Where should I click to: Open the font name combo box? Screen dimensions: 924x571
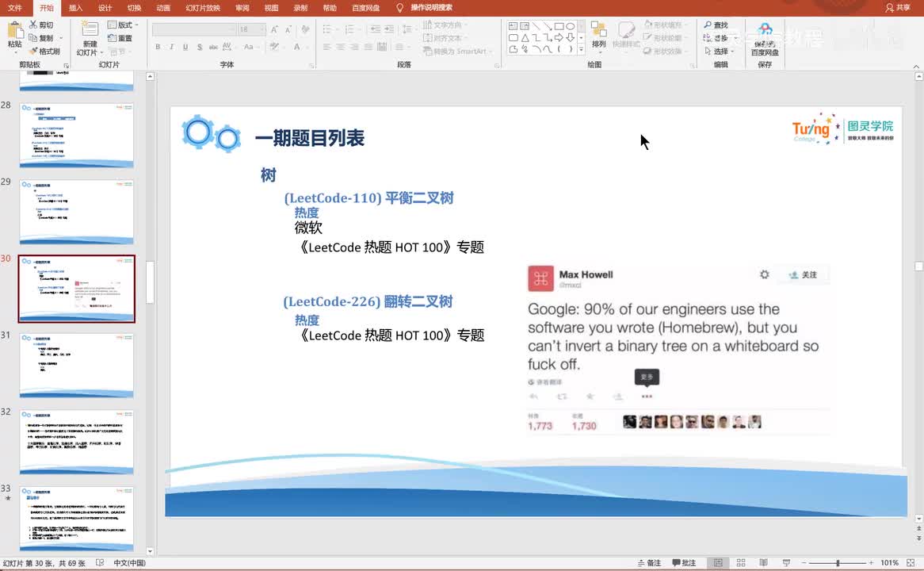click(194, 29)
